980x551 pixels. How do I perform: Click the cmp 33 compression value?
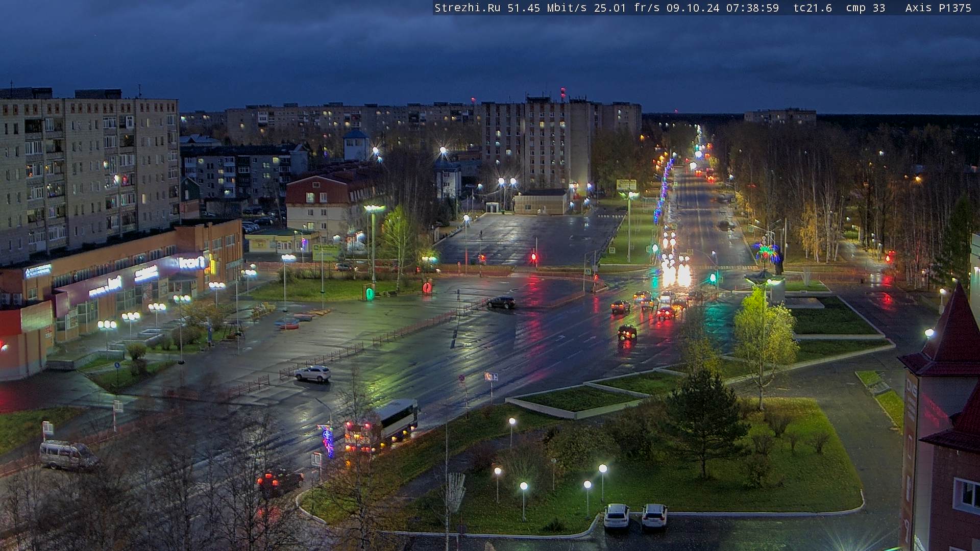(865, 8)
